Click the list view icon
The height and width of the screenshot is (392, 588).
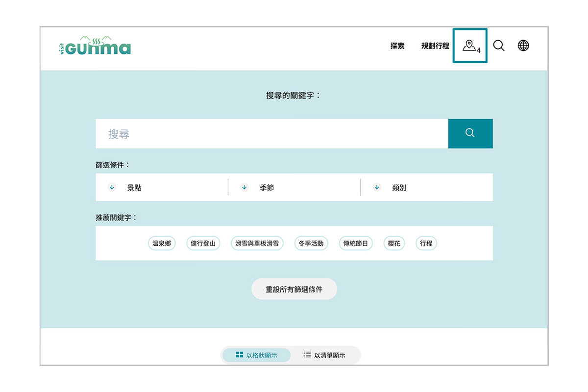[307, 355]
